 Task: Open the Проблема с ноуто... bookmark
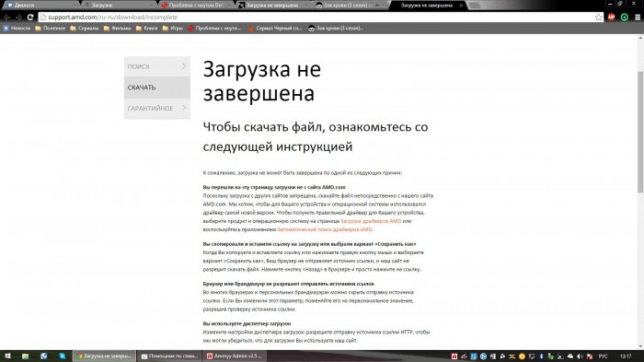214,29
